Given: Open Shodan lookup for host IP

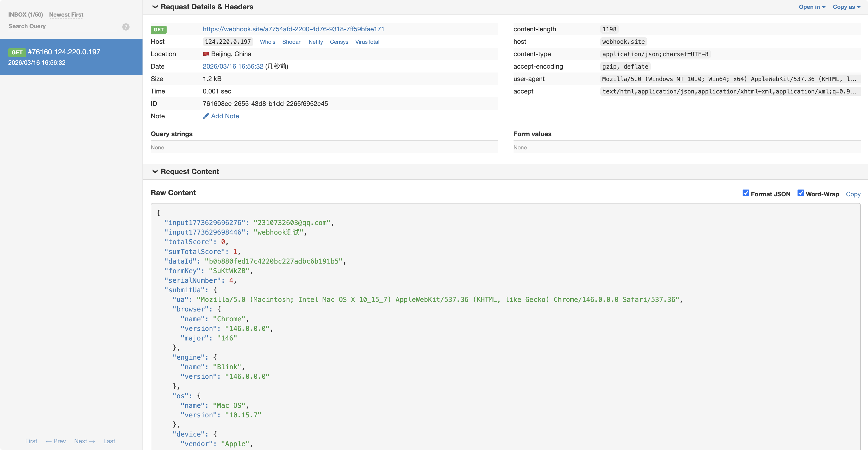Looking at the screenshot, I should (292, 42).
